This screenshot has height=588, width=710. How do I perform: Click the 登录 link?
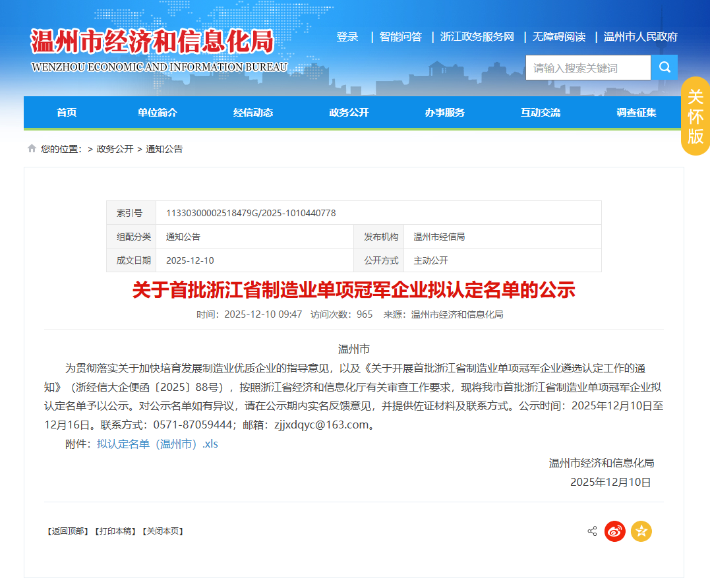[348, 37]
